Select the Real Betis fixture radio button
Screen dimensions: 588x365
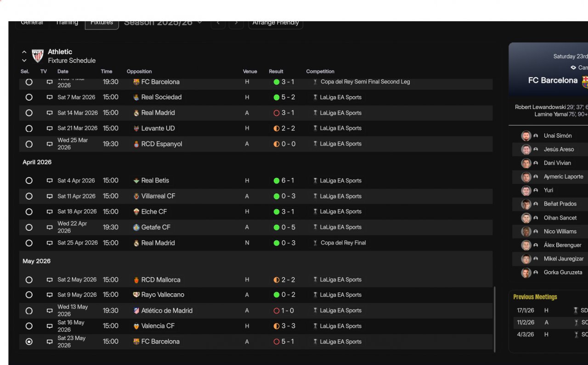(x=29, y=181)
